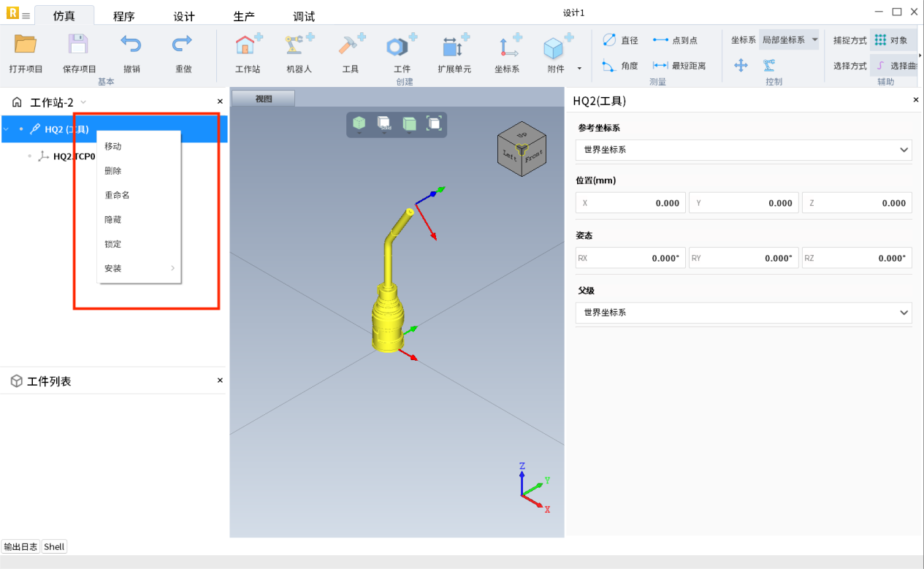The height and width of the screenshot is (569, 924).
Task: Click the Undo arrow icon
Action: (131, 45)
